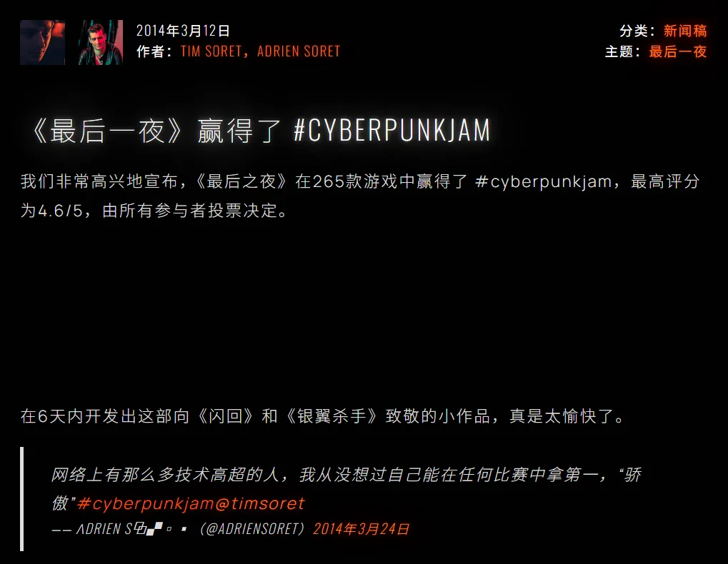Click the post date 2014年3月12日

coord(184,31)
